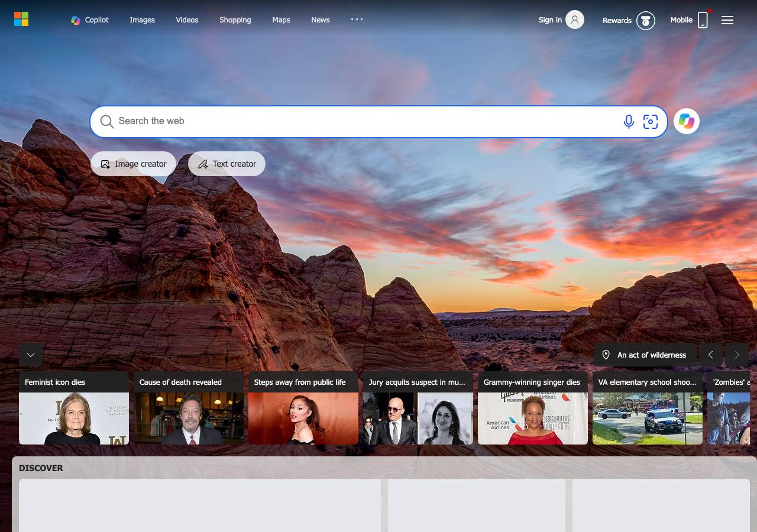Open the Image creator button
Image resolution: width=757 pixels, height=532 pixels.
[x=134, y=164]
